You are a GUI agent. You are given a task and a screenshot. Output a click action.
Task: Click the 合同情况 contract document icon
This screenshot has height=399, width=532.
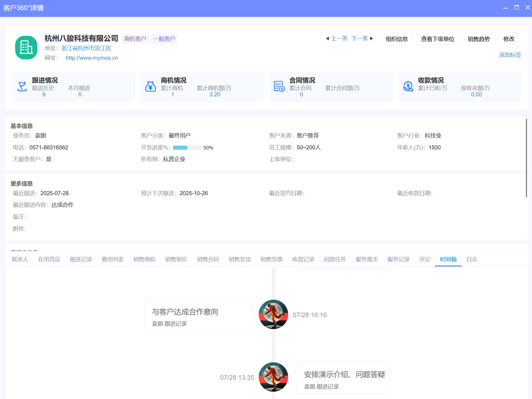[x=279, y=86]
